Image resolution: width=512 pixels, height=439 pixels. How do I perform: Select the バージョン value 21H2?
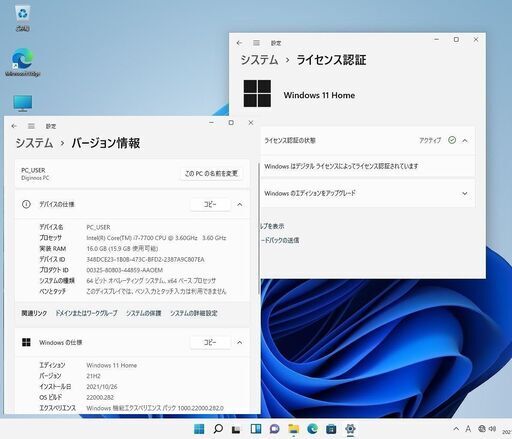pos(93,376)
